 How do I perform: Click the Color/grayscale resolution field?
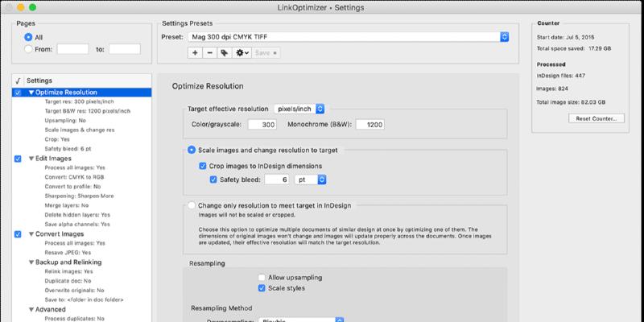point(262,125)
